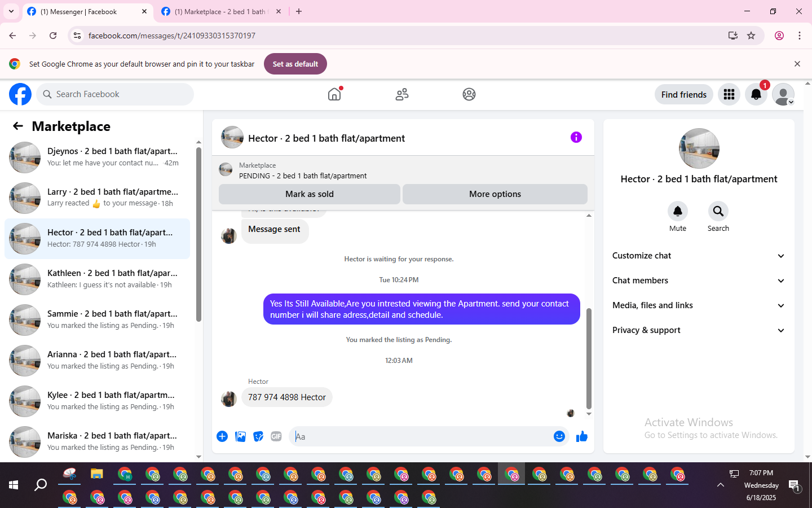Open the Friends icon in top navigation
The image size is (812, 508).
(402, 94)
